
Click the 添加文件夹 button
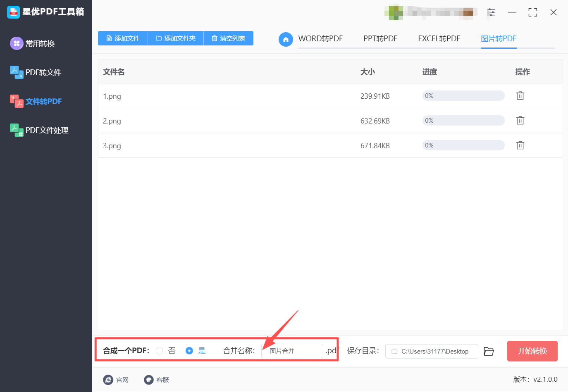click(176, 38)
